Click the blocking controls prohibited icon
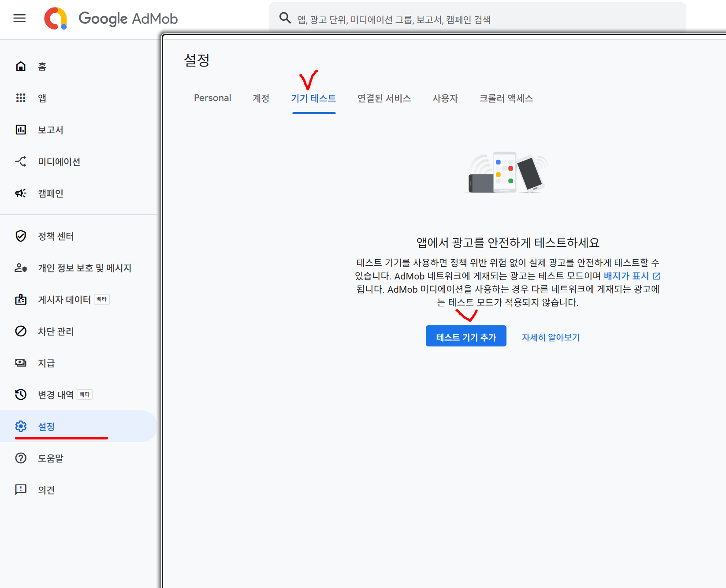 [x=21, y=331]
